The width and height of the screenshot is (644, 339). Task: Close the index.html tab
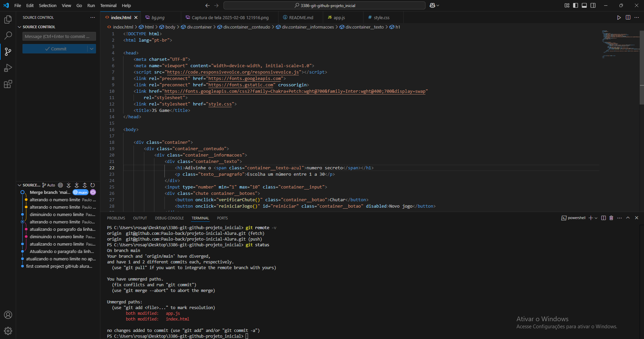tap(136, 17)
